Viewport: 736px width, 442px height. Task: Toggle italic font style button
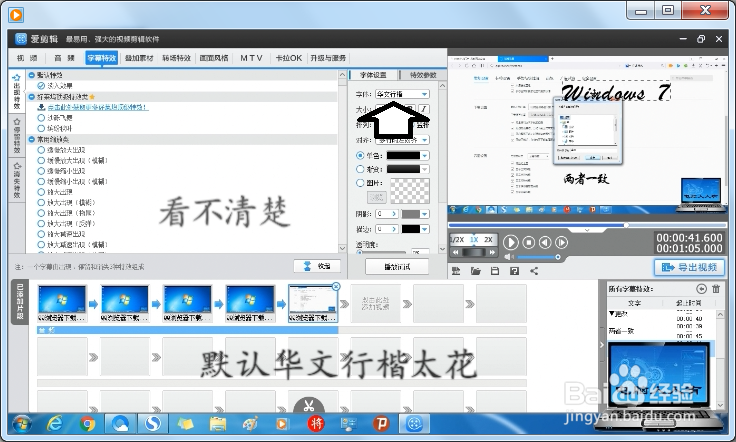[x=423, y=109]
